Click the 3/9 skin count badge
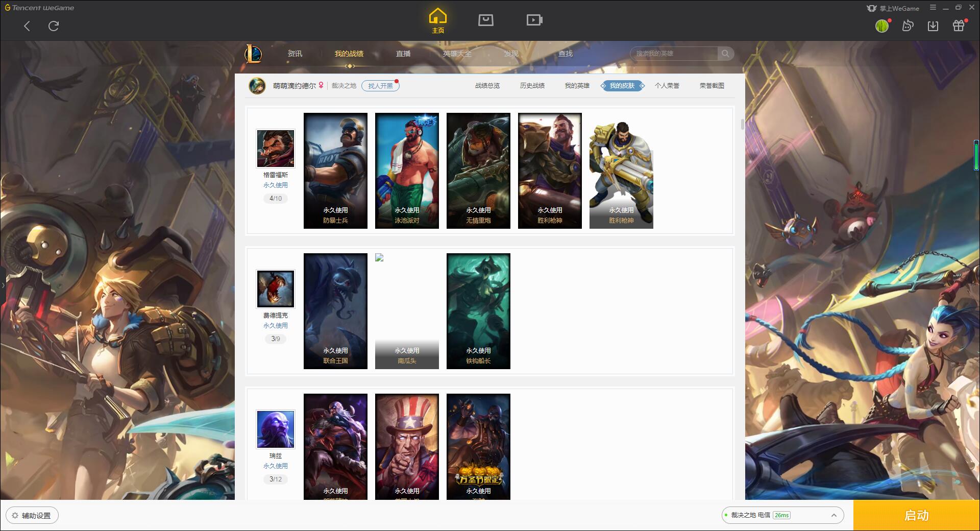Image resolution: width=980 pixels, height=531 pixels. click(276, 339)
